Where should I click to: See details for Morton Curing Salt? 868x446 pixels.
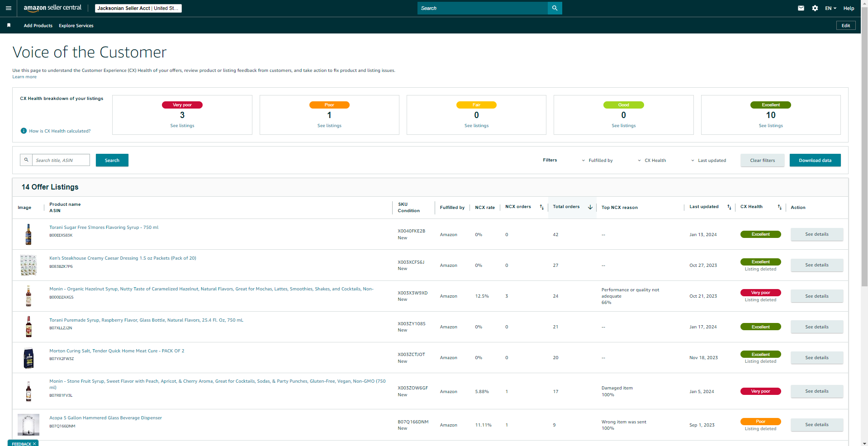[x=817, y=358]
